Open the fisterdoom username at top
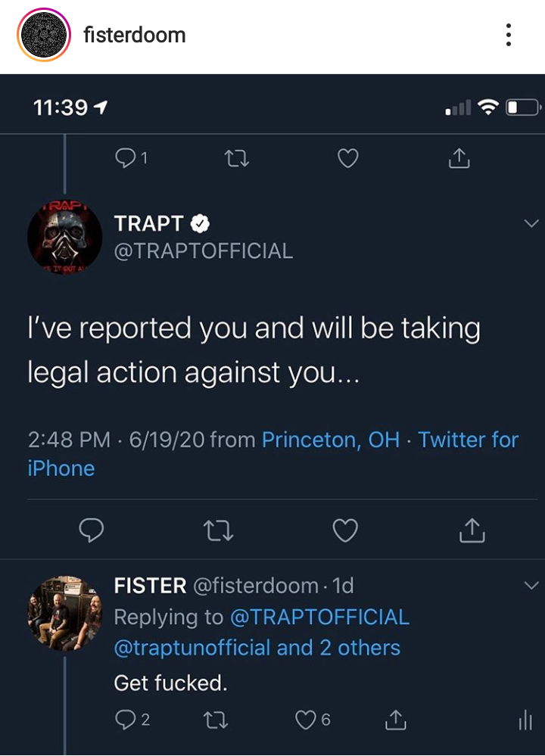The height and width of the screenshot is (756, 545). (x=134, y=35)
